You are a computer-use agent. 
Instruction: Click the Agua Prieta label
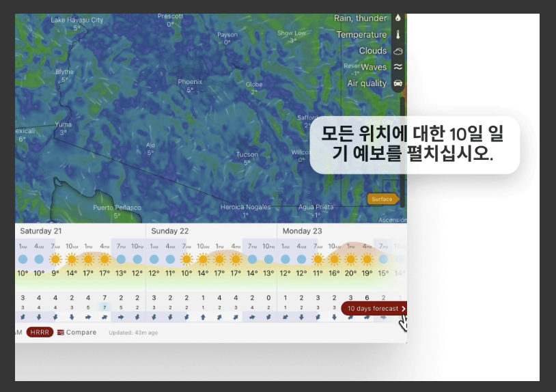316,207
